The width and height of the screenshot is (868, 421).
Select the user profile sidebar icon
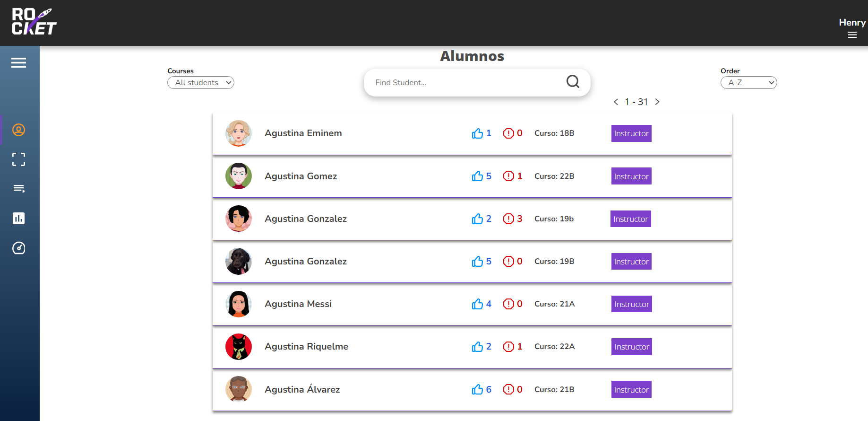coord(18,130)
